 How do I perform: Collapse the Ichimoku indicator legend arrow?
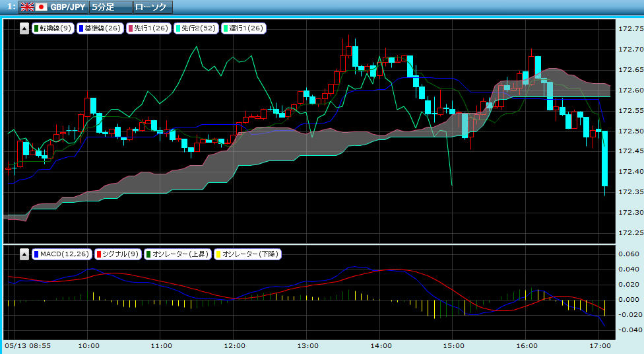(24, 28)
